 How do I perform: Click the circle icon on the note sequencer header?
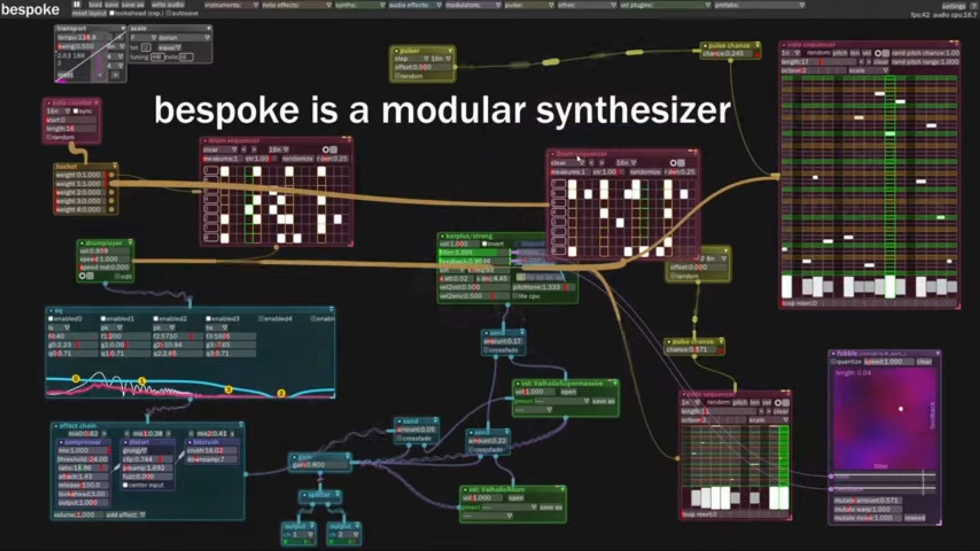tap(878, 53)
